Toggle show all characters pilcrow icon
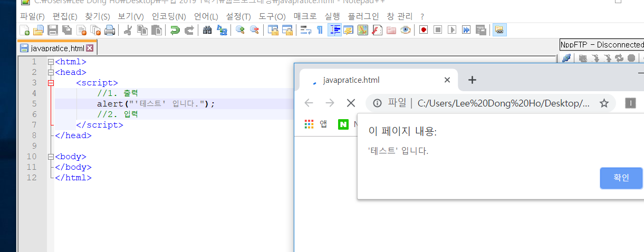Viewport: 644px width, 252px height. tap(320, 30)
